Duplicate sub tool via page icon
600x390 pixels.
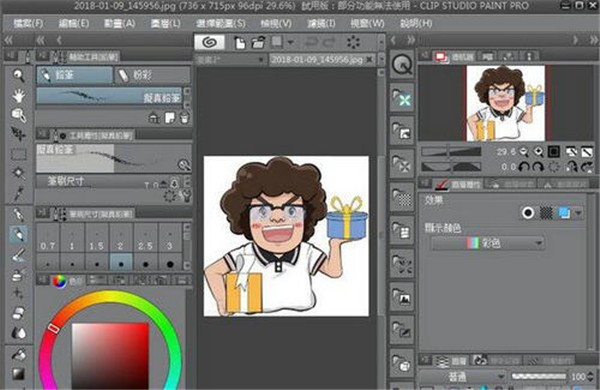pyautogui.click(x=170, y=118)
